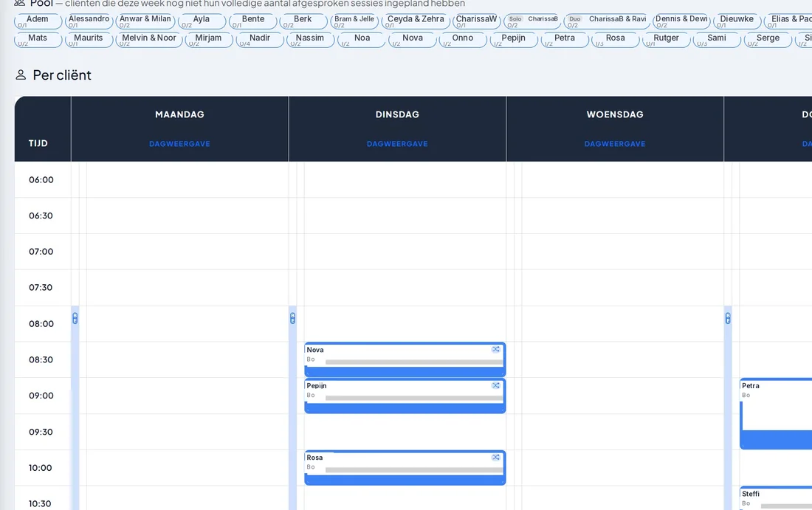This screenshot has width=812, height=510.
Task: Open Dinsdag dagweergave
Action: (x=397, y=144)
